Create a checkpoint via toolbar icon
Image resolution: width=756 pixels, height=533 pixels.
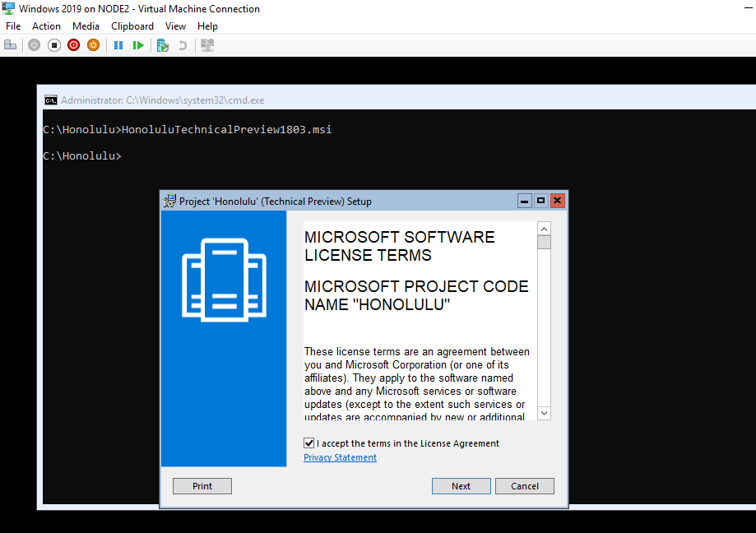click(163, 45)
